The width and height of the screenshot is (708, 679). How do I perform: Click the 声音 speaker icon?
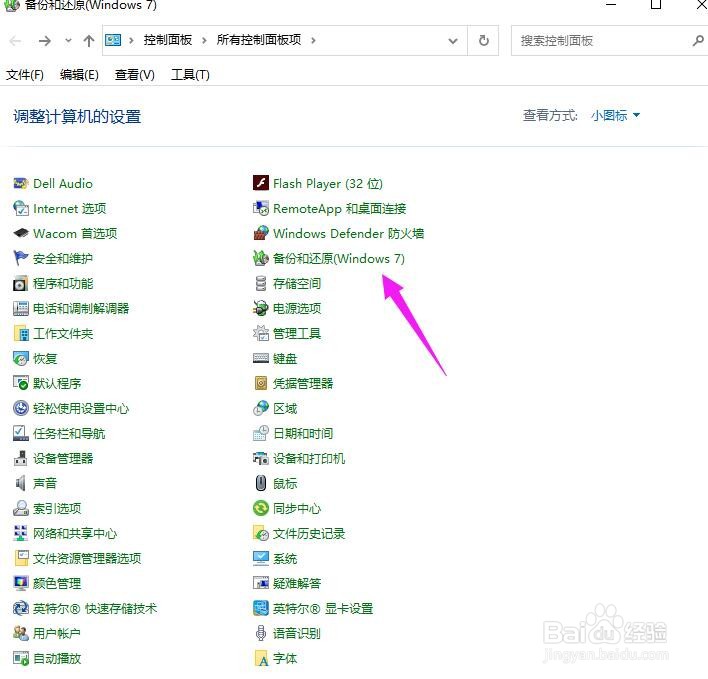pos(20,484)
